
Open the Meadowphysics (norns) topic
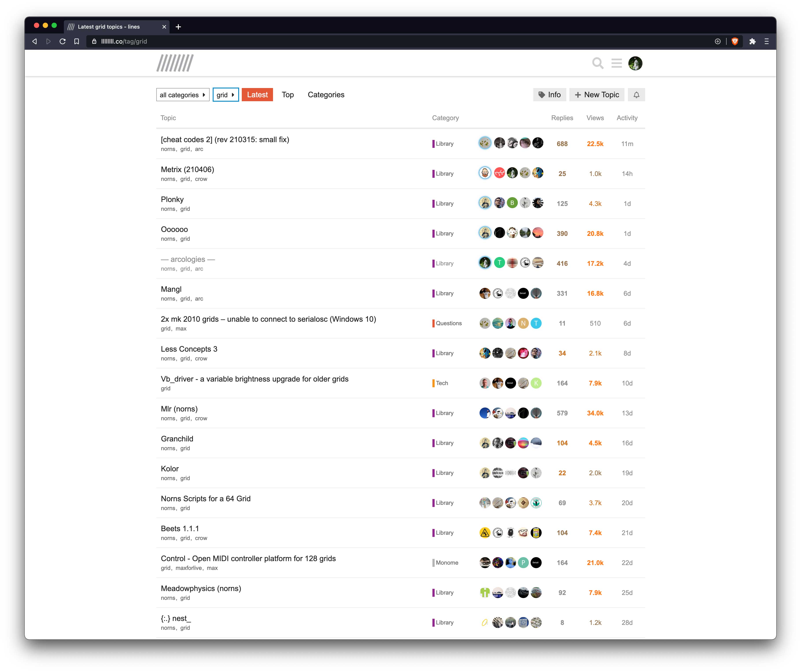click(x=201, y=589)
